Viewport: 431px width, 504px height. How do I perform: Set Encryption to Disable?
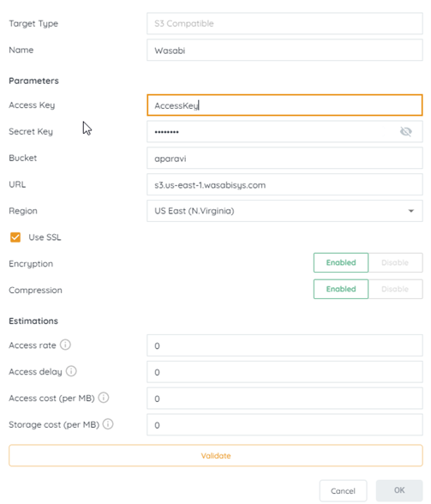pyautogui.click(x=395, y=262)
